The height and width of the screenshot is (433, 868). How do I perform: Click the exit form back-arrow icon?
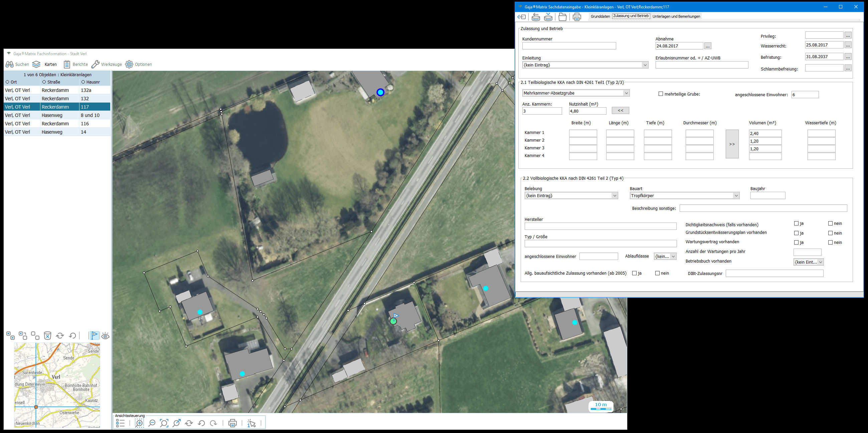[x=522, y=17]
